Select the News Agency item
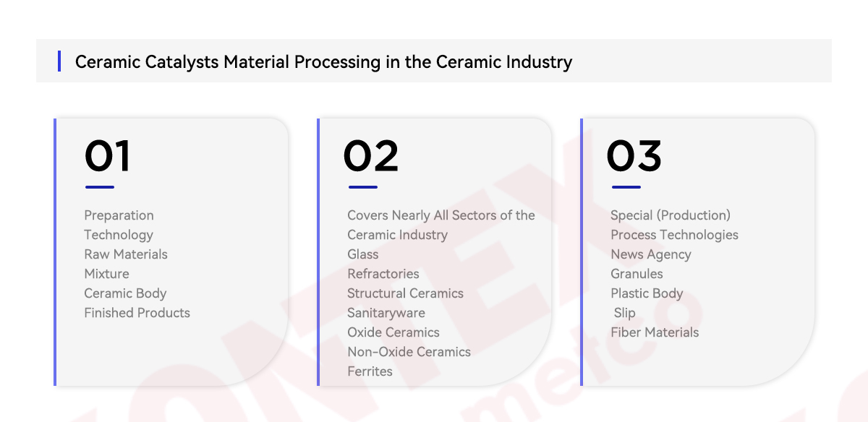Screen dimensions: 868x422 [651, 254]
